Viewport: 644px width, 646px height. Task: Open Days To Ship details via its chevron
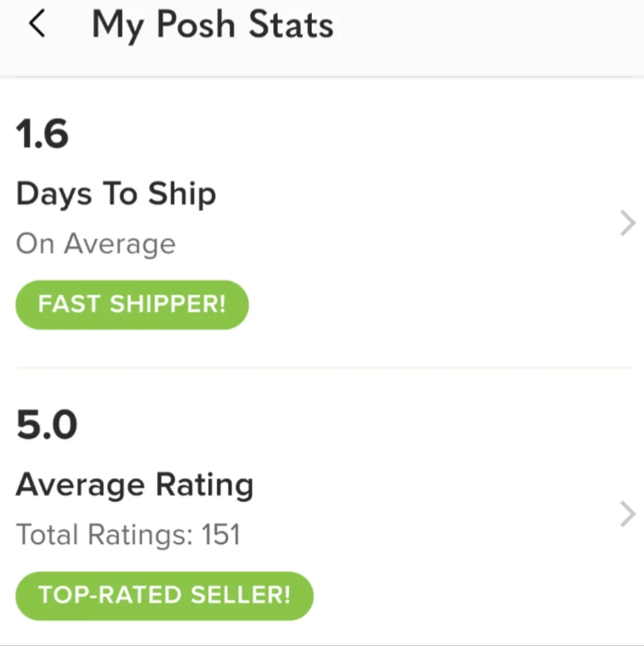click(x=627, y=224)
